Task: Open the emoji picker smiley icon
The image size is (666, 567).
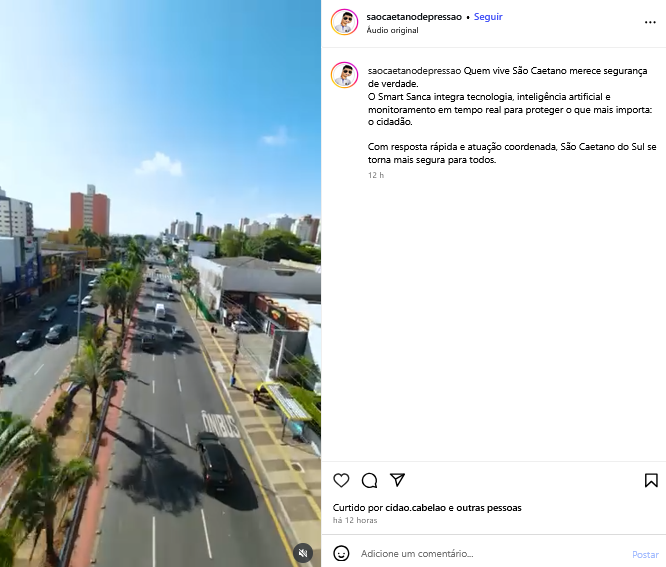Action: tap(341, 553)
